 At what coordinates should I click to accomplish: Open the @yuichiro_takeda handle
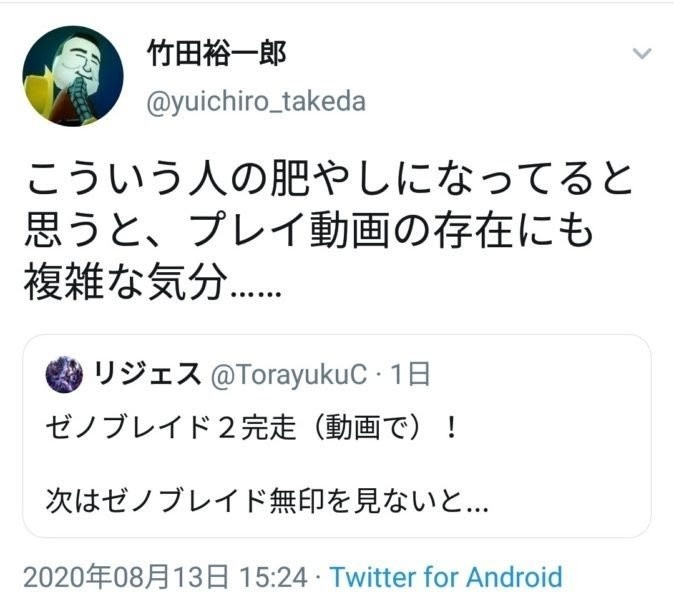256,102
